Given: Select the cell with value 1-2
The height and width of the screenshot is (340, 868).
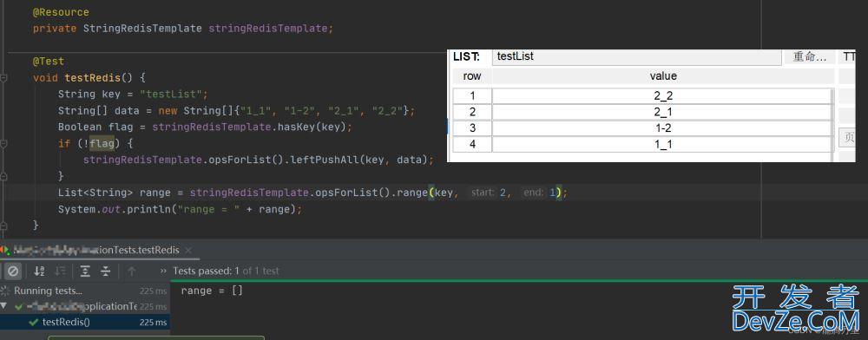Looking at the screenshot, I should tap(662, 128).
